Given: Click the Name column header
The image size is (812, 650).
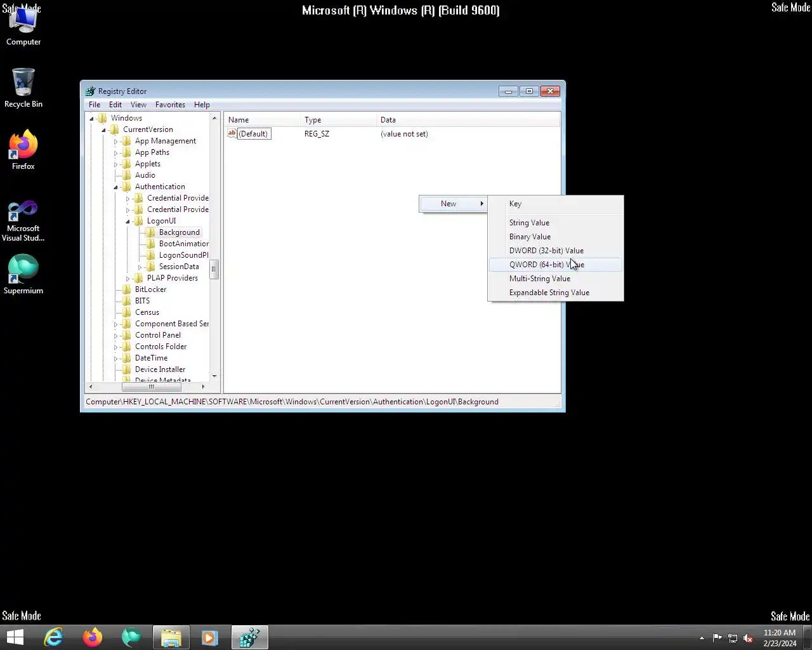Looking at the screenshot, I should pos(262,120).
